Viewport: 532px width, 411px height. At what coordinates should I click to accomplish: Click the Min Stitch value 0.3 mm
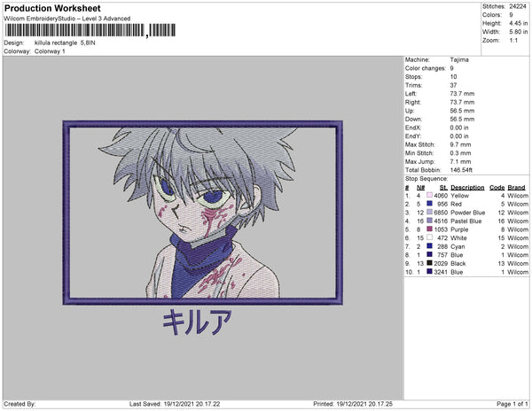tap(460, 153)
